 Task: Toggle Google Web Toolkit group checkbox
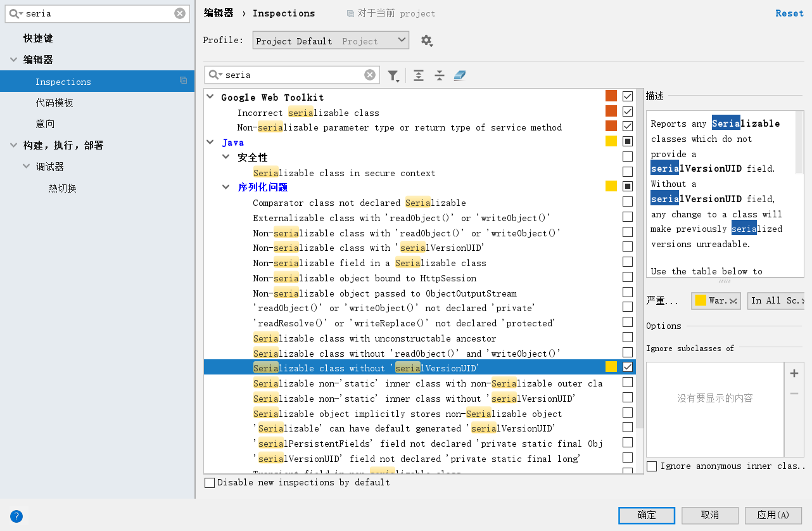[x=628, y=96]
